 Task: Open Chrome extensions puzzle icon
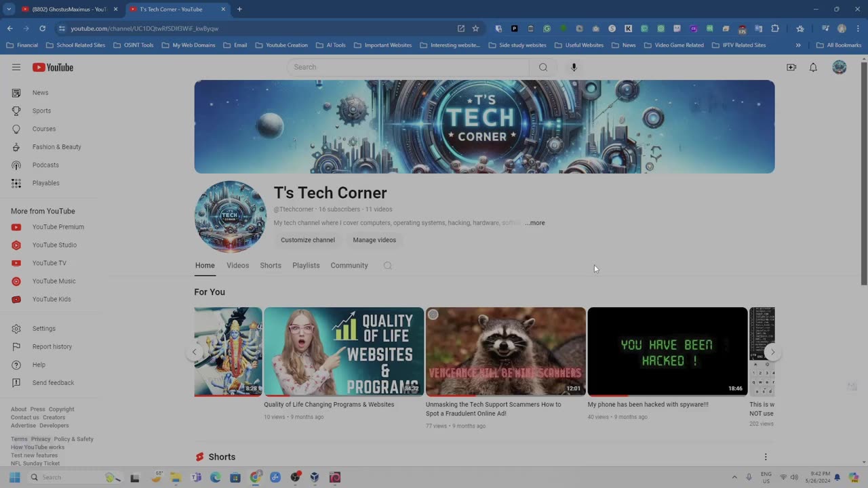pos(775,28)
